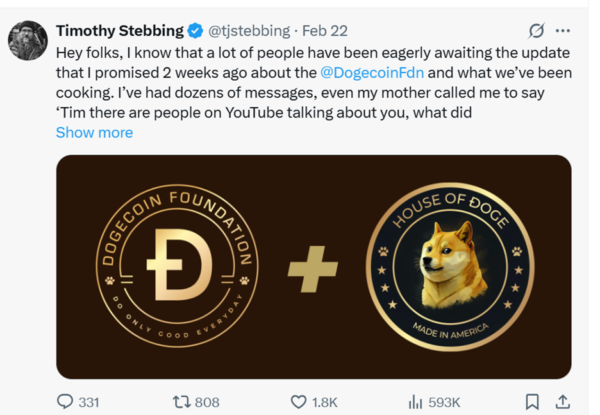The width and height of the screenshot is (600, 415).
Task: Click the reply speech bubble icon
Action: pyautogui.click(x=65, y=402)
